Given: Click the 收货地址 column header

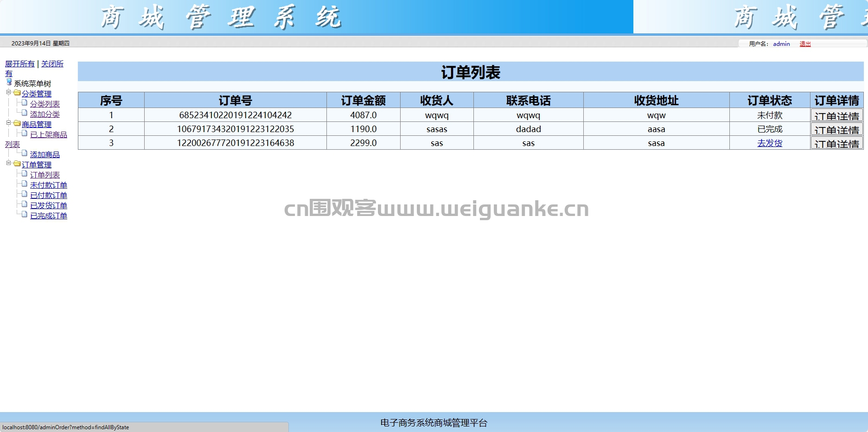Looking at the screenshot, I should click(x=656, y=100).
